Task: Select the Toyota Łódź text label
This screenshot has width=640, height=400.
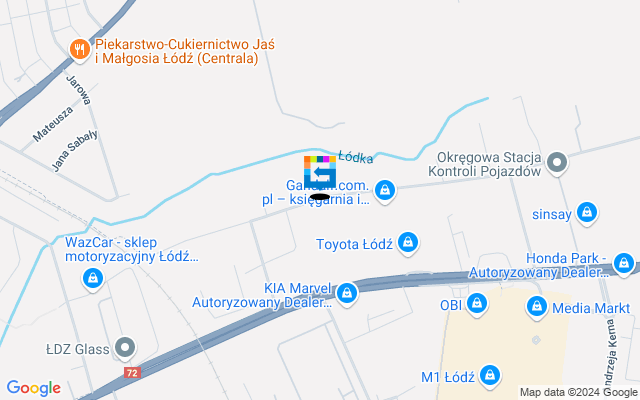Action: click(354, 244)
